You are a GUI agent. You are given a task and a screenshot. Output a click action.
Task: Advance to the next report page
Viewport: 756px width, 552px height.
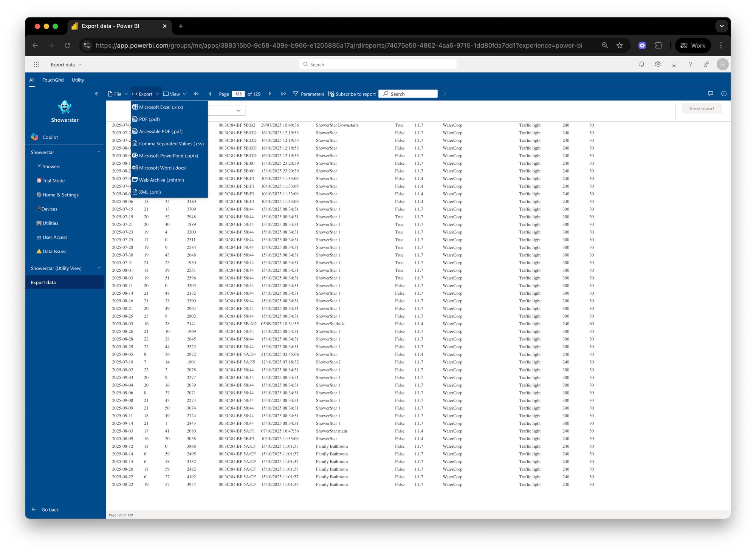pos(270,94)
